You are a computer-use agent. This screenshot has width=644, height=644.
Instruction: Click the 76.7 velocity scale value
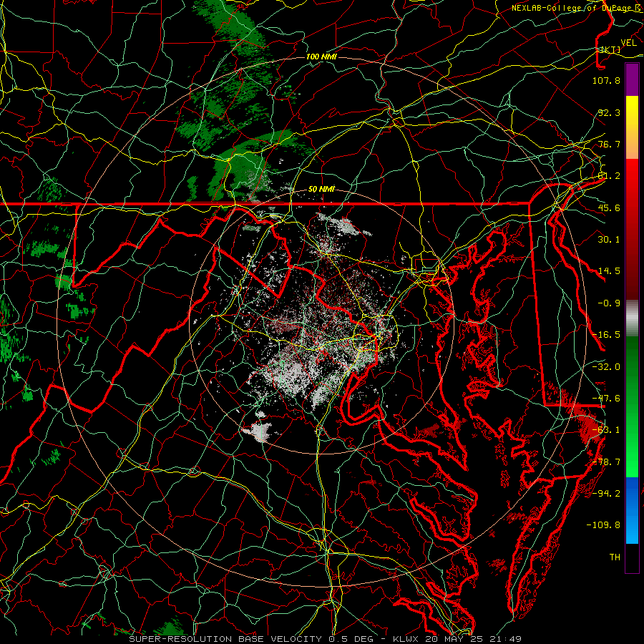pyautogui.click(x=609, y=144)
